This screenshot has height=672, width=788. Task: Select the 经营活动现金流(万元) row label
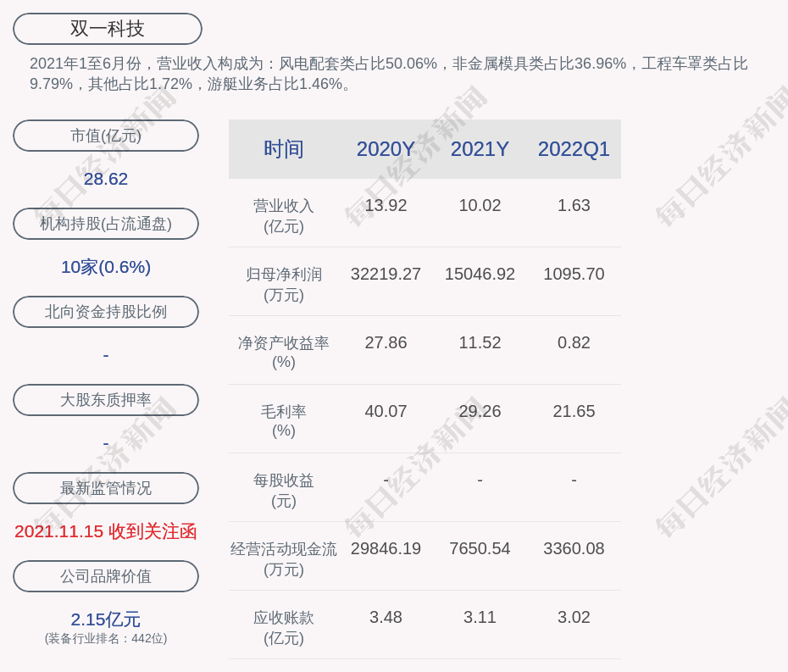click(x=283, y=559)
